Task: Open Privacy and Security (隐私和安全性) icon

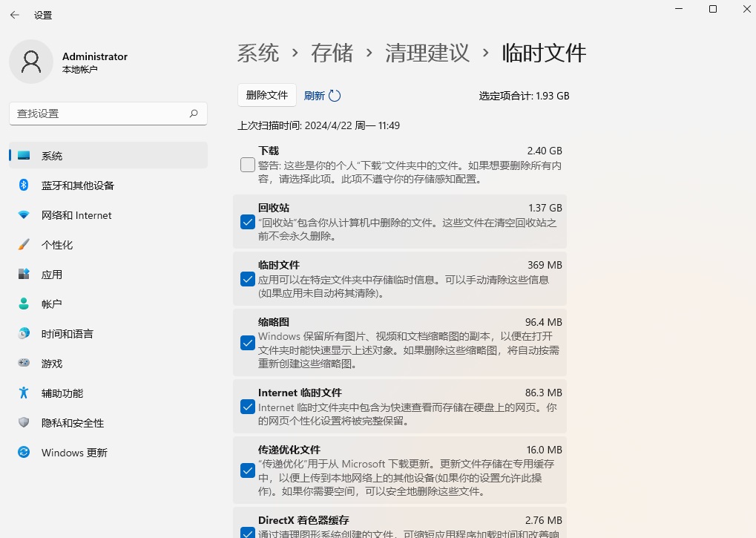Action: point(22,422)
